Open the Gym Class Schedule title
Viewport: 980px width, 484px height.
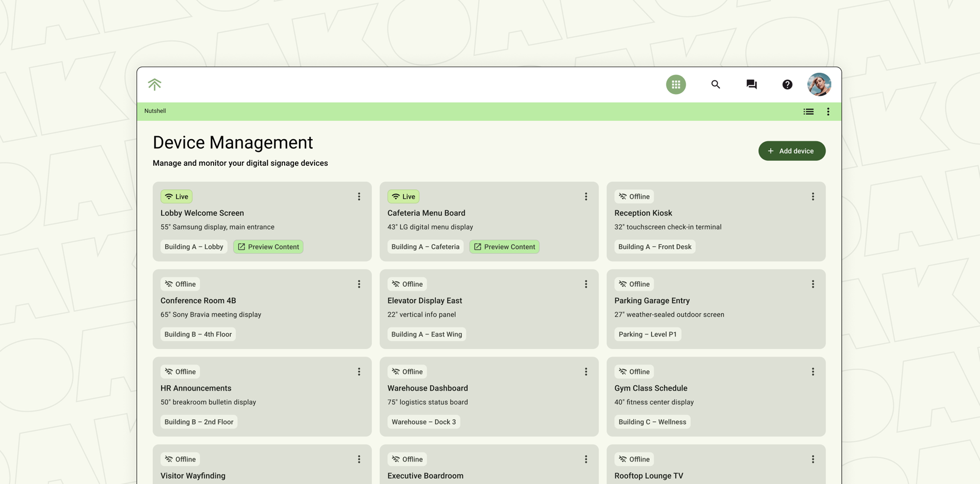coord(651,388)
